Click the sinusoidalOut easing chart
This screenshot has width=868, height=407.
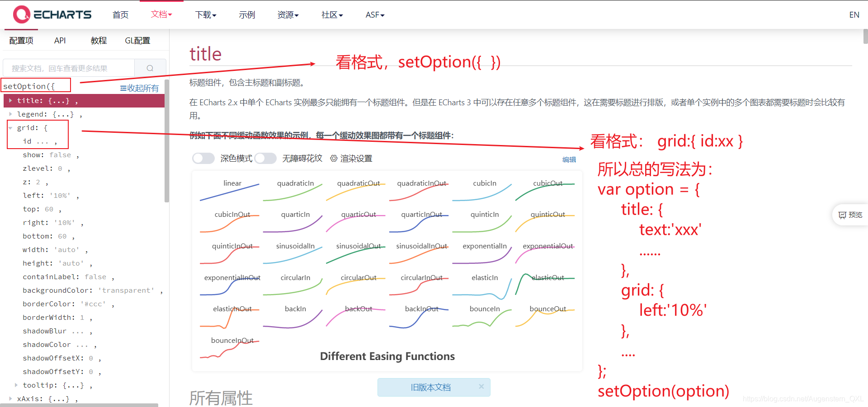[x=356, y=253]
